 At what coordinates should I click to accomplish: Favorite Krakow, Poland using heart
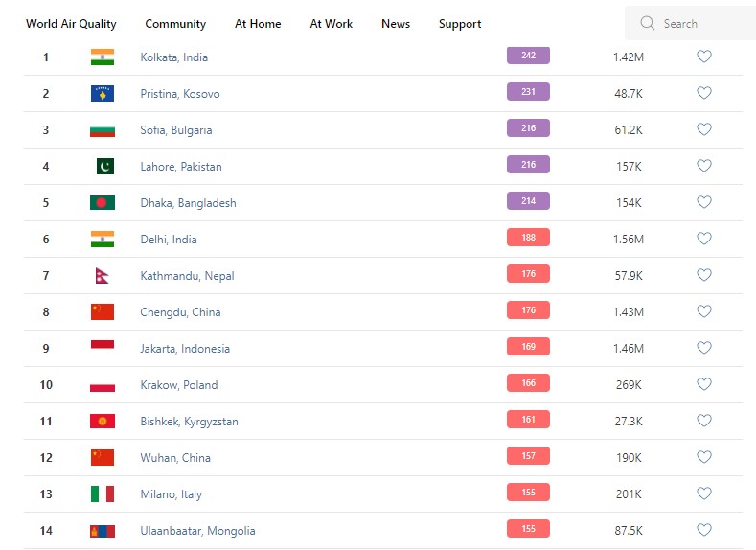703,385
